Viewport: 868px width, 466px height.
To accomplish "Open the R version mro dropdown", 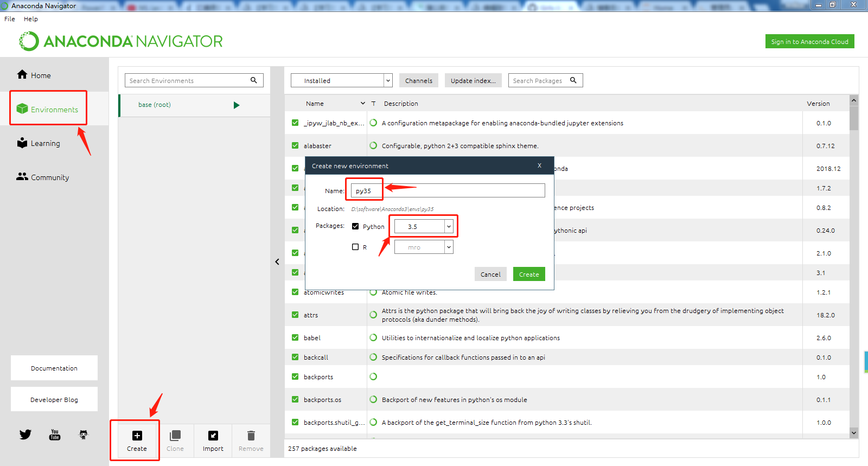I will [423, 247].
